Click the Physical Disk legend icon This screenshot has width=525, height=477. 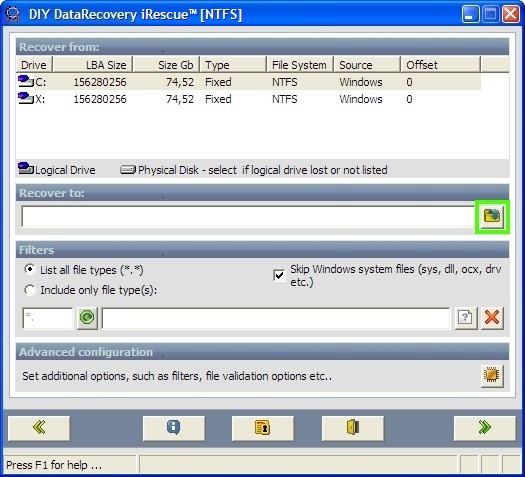[x=128, y=170]
